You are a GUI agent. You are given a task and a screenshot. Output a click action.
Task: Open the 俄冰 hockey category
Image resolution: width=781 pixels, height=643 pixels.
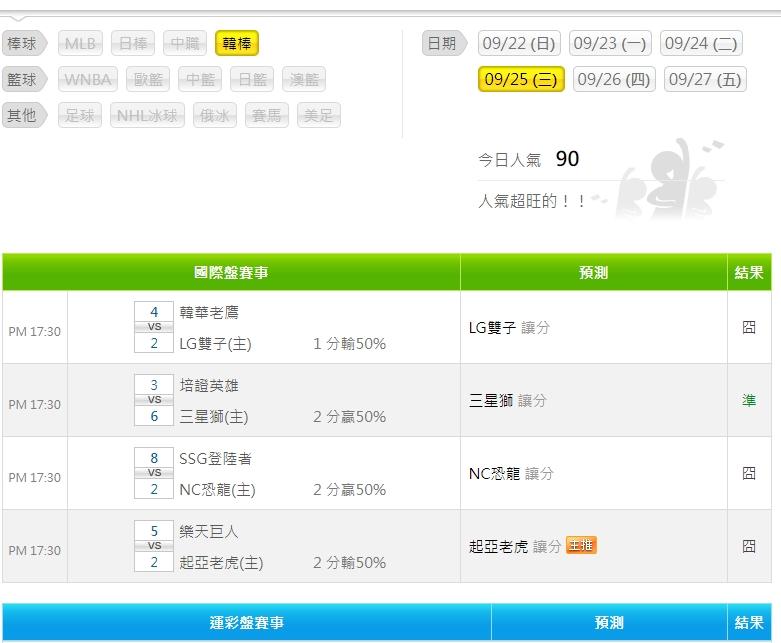coord(215,116)
